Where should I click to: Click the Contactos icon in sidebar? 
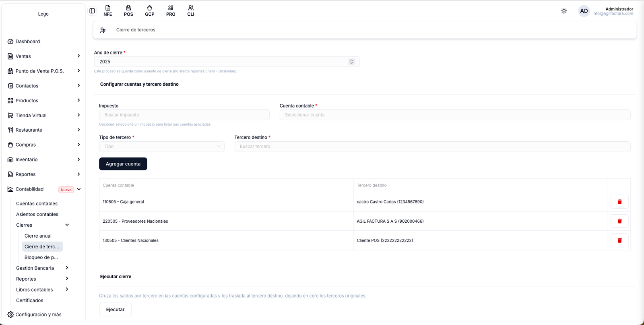point(10,86)
